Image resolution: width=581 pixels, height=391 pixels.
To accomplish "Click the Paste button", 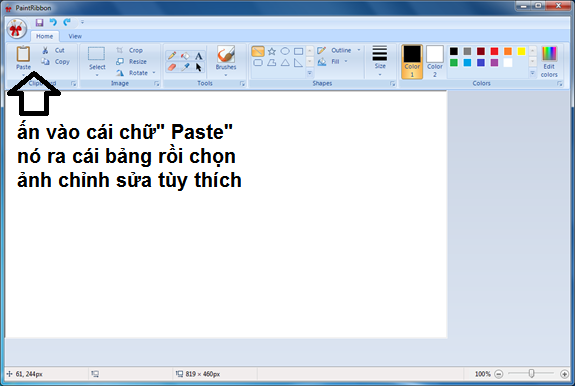I will click(23, 59).
